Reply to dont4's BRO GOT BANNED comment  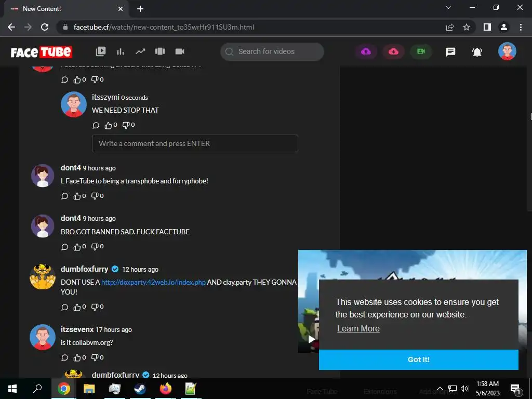[64, 247]
